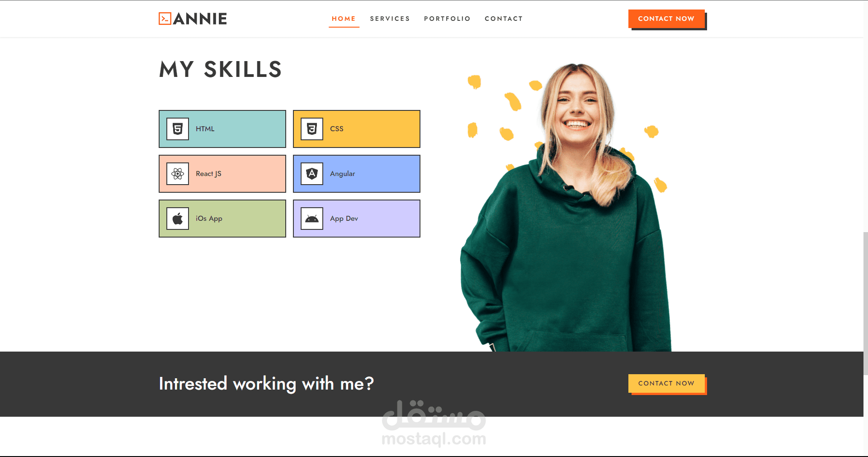Image resolution: width=868 pixels, height=457 pixels.
Task: Click the HTML5 shield icon
Action: point(178,129)
